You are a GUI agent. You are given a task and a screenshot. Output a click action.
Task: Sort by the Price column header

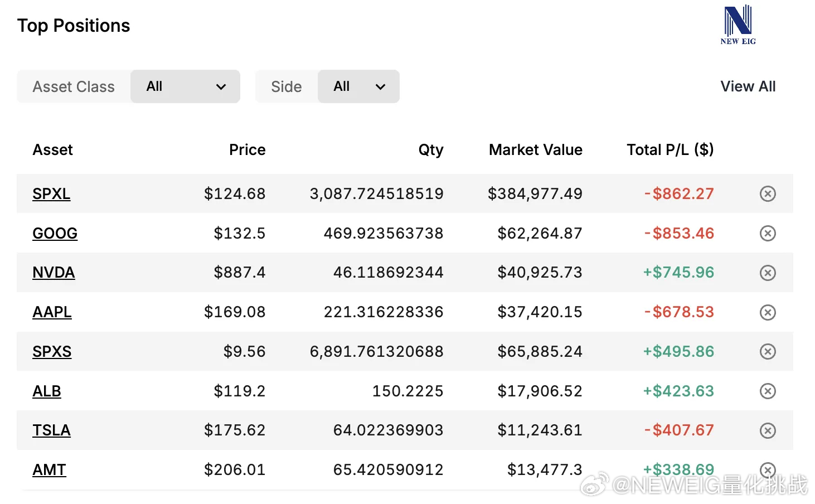coord(248,149)
